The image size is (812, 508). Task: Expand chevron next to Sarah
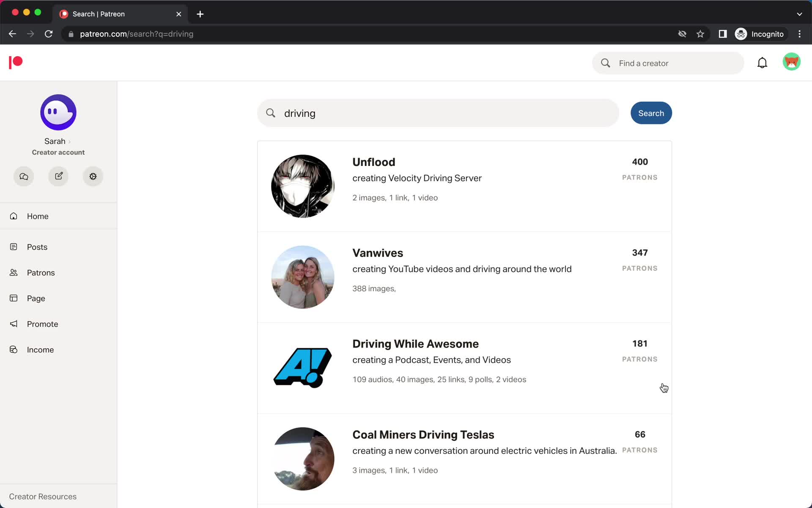[69, 142]
